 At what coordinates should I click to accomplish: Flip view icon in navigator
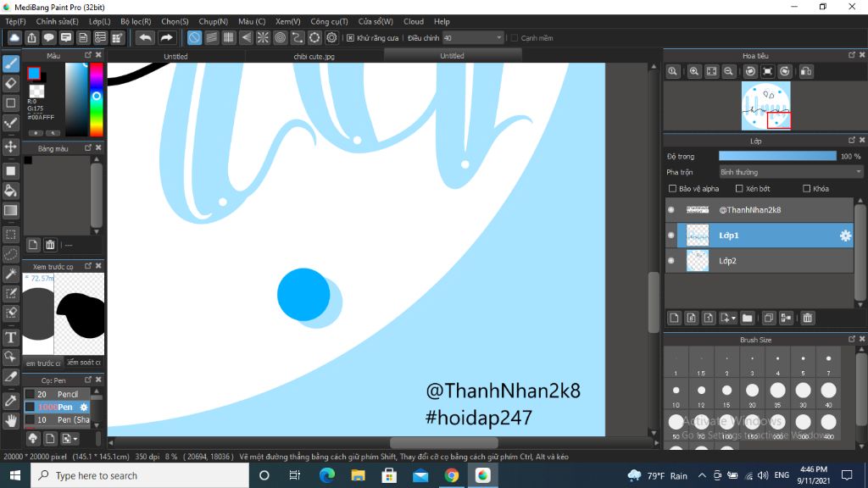pos(807,71)
